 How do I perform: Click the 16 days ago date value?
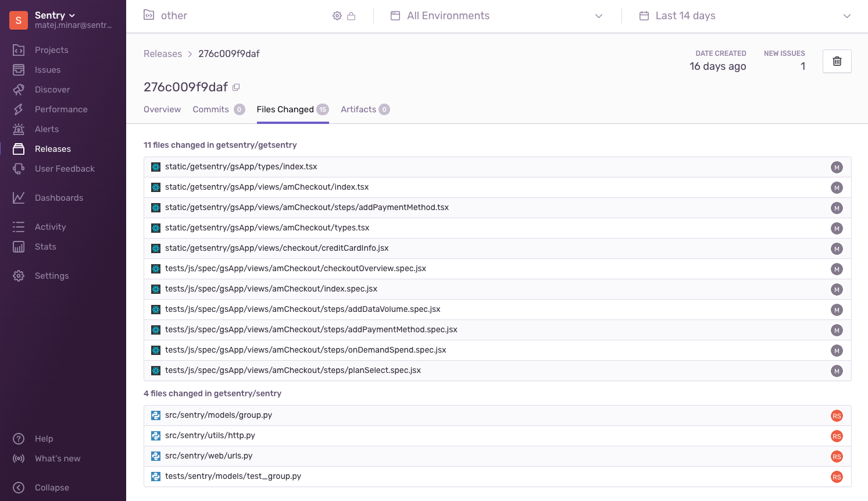717,66
